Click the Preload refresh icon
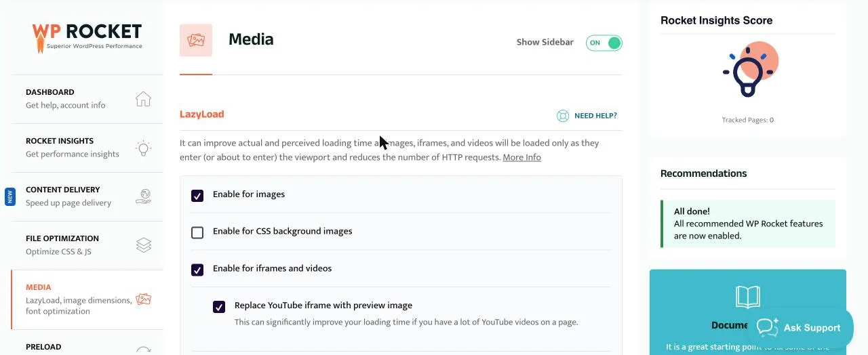Viewport: 868px width, 355px height. (143, 350)
